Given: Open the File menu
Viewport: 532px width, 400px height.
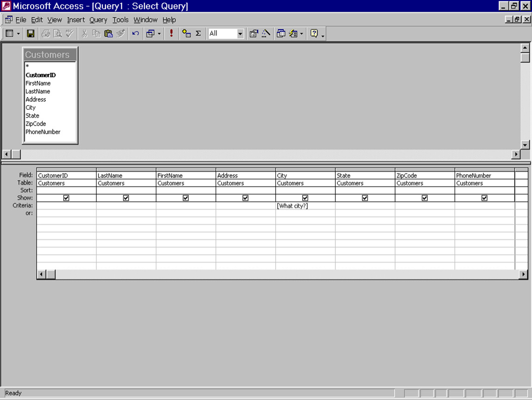Looking at the screenshot, I should pos(21,20).
